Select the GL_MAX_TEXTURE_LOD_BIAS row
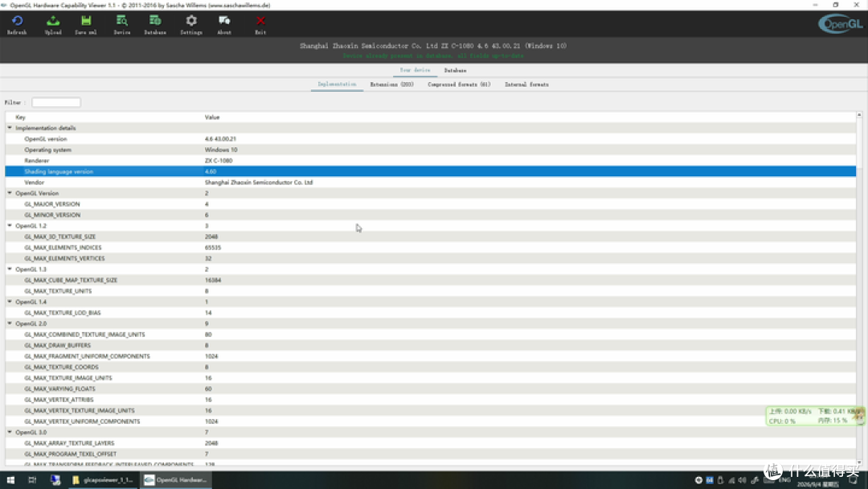868x489 pixels. point(431,312)
